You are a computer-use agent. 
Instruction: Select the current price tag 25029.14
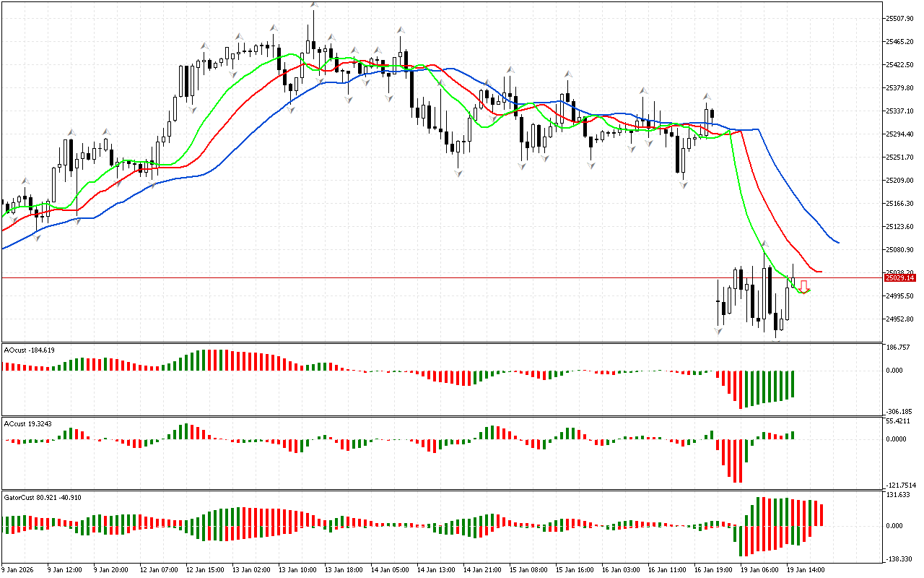899,277
